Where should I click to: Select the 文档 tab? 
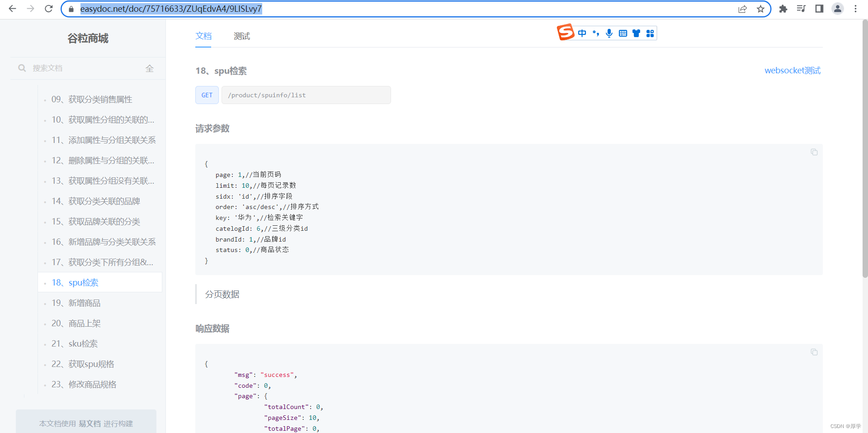(203, 36)
